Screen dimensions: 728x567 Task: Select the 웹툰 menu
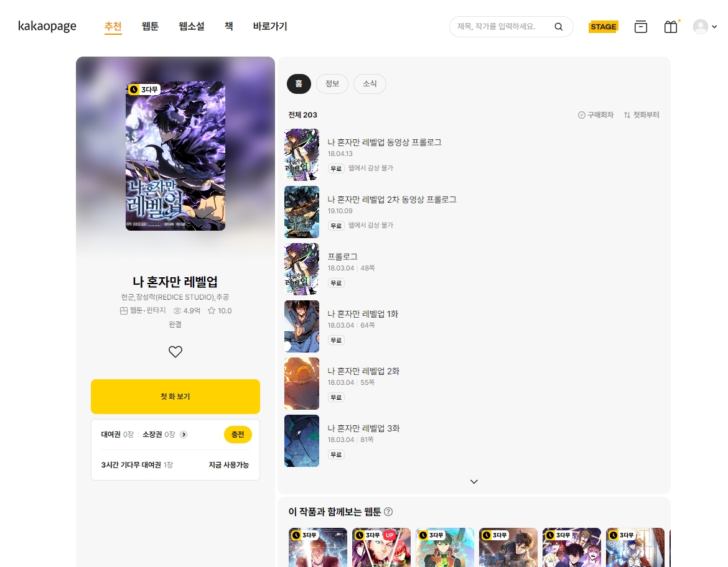coord(150,27)
